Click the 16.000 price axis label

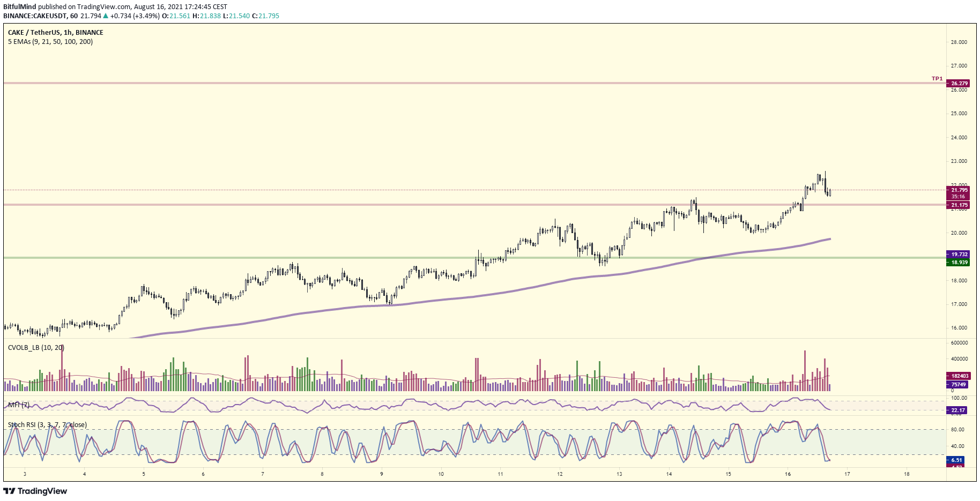click(x=959, y=328)
